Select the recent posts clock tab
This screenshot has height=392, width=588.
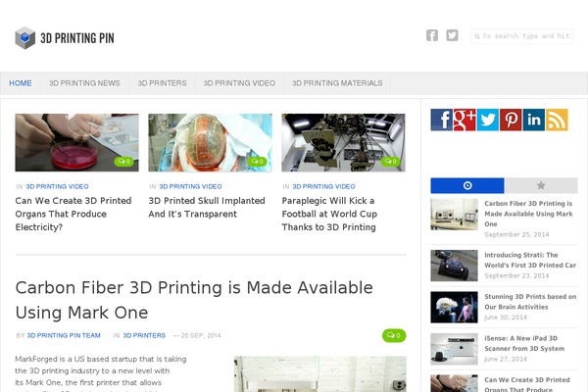467,185
